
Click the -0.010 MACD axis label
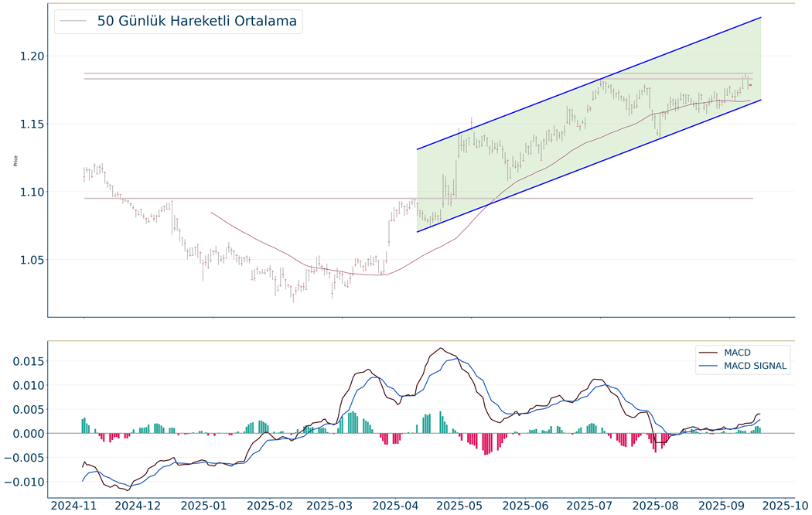click(22, 482)
